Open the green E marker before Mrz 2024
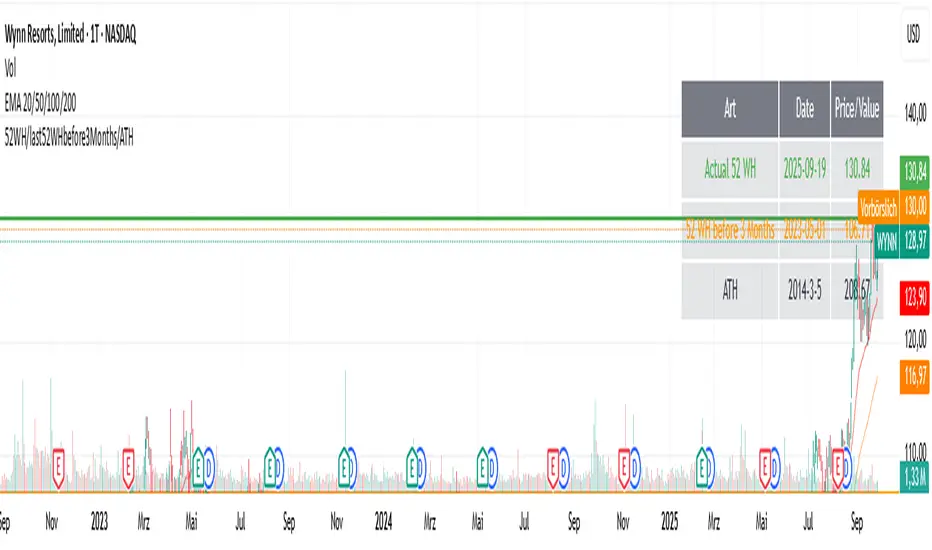The height and width of the screenshot is (550, 932). click(413, 468)
